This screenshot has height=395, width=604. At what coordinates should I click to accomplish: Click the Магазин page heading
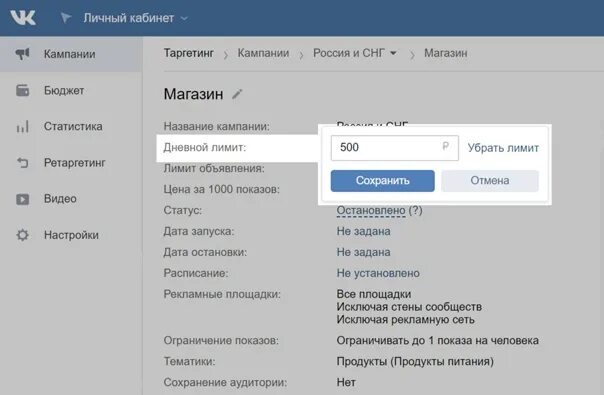(x=193, y=94)
